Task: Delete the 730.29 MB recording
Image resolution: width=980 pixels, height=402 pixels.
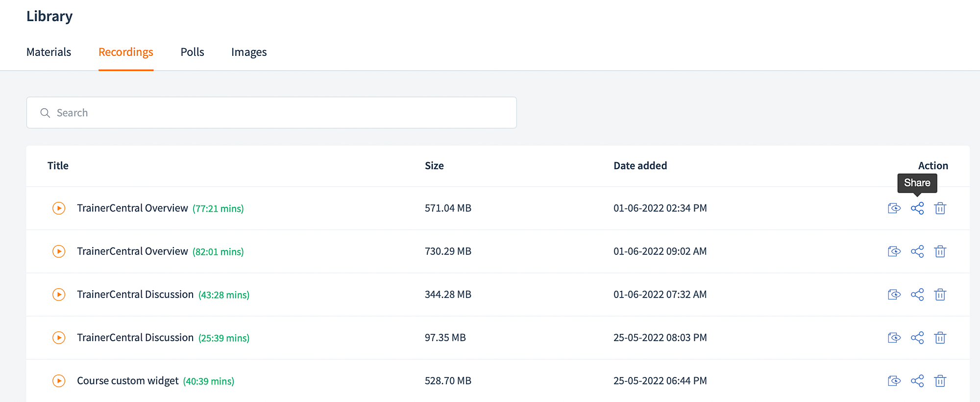Action: (x=940, y=251)
